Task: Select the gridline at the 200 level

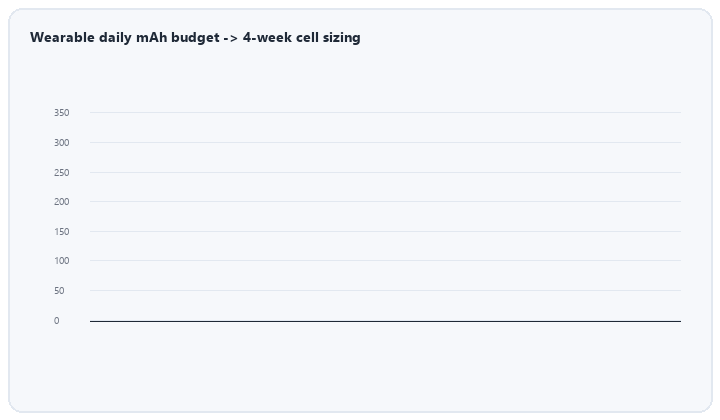Action: [x=385, y=202]
